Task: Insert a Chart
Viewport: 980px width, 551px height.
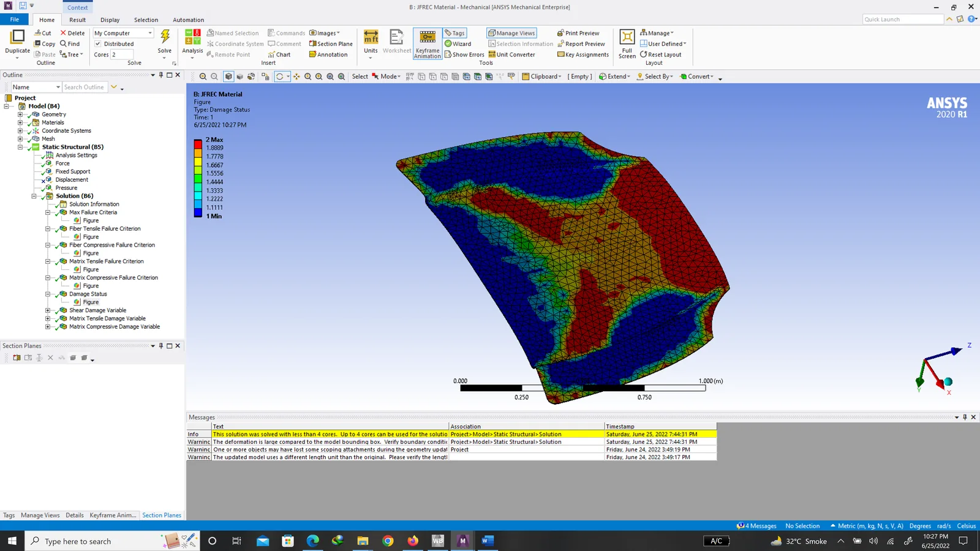Action: click(279, 54)
